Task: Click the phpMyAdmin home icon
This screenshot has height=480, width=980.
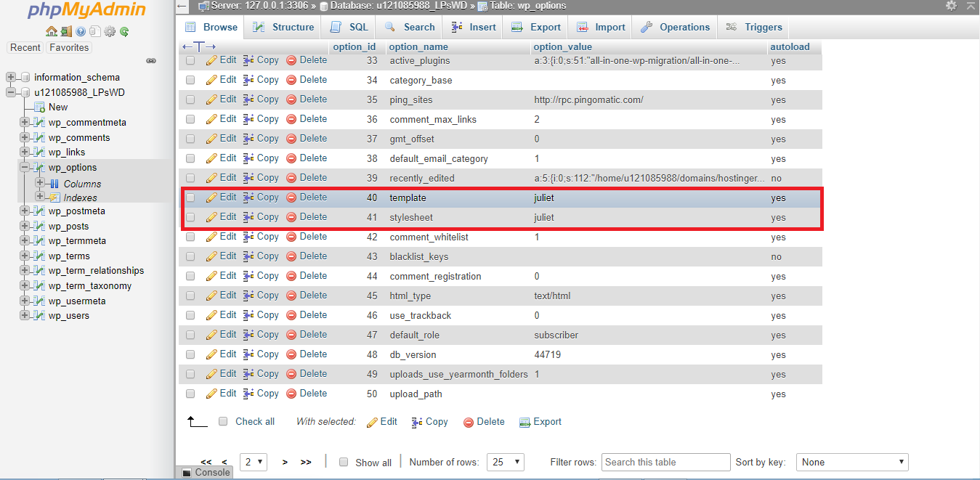Action: tap(51, 32)
